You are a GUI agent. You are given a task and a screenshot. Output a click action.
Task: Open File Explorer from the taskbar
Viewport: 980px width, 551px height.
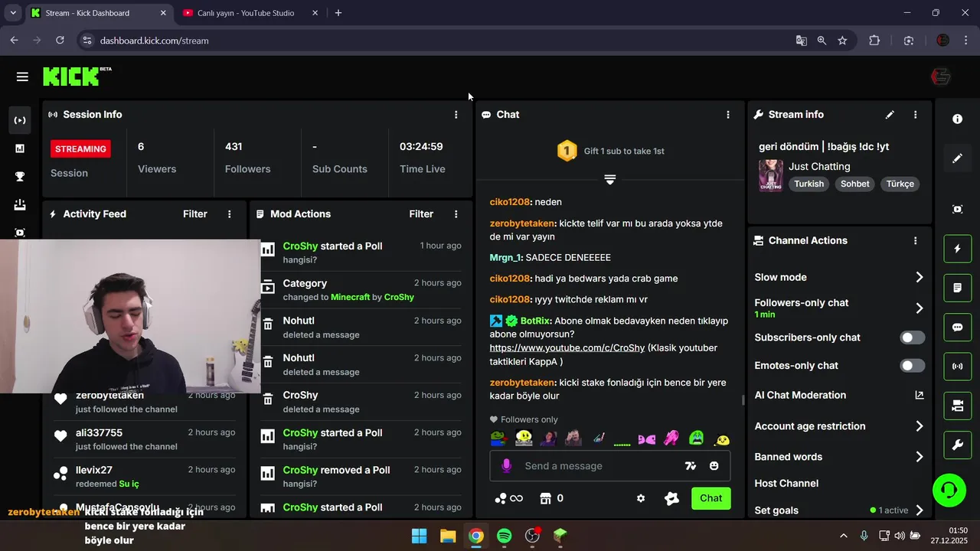pyautogui.click(x=448, y=536)
